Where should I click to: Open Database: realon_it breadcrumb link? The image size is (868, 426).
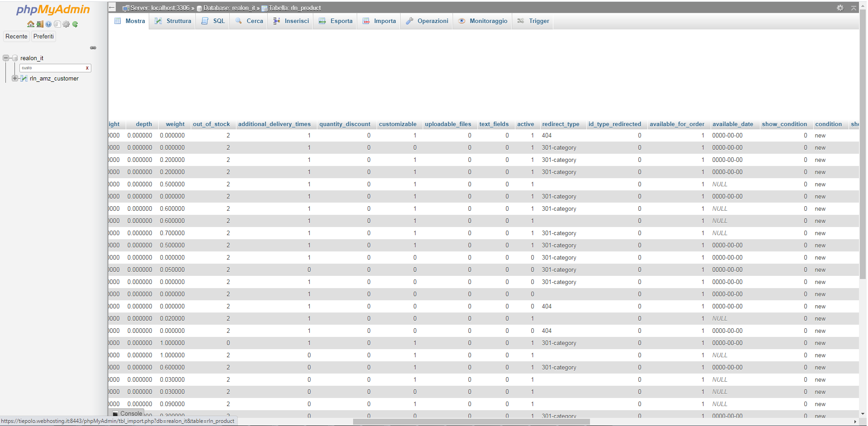point(229,8)
